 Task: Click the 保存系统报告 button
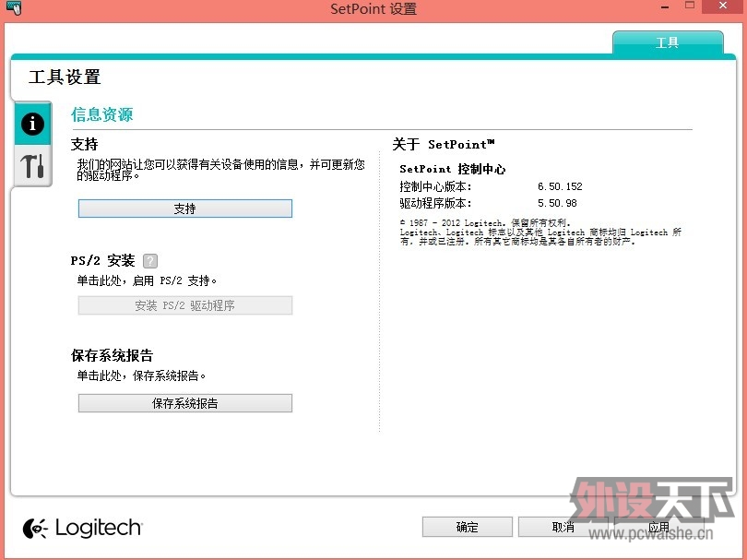[x=184, y=403]
